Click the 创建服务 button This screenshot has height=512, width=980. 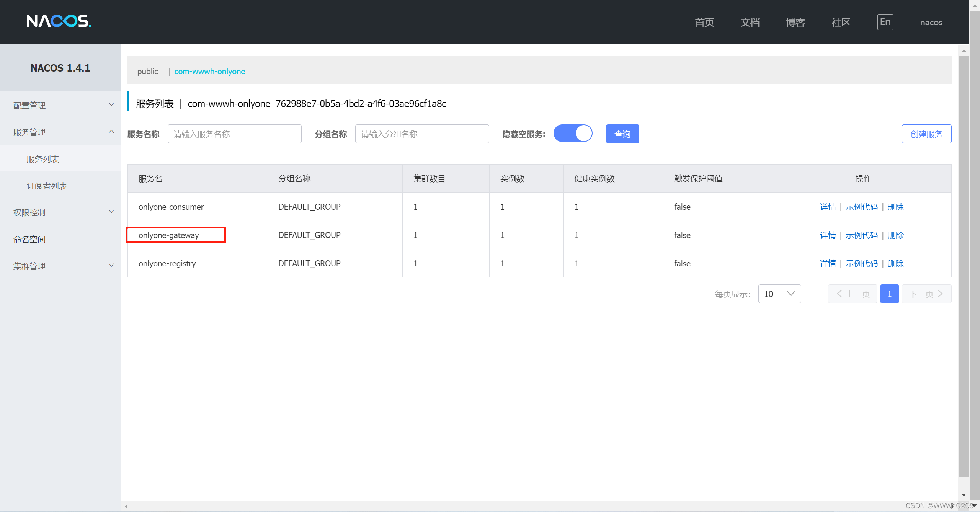pyautogui.click(x=926, y=134)
